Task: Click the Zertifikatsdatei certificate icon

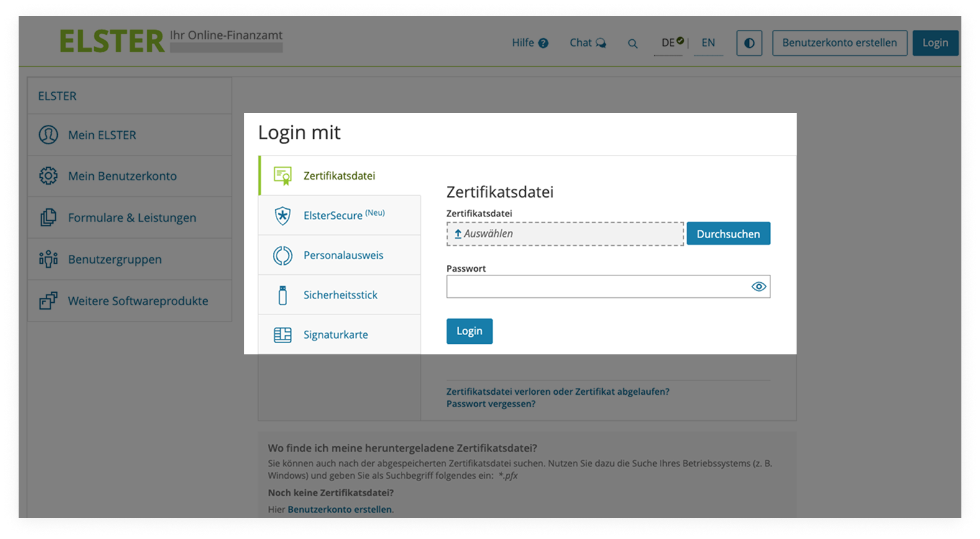Action: click(x=283, y=176)
